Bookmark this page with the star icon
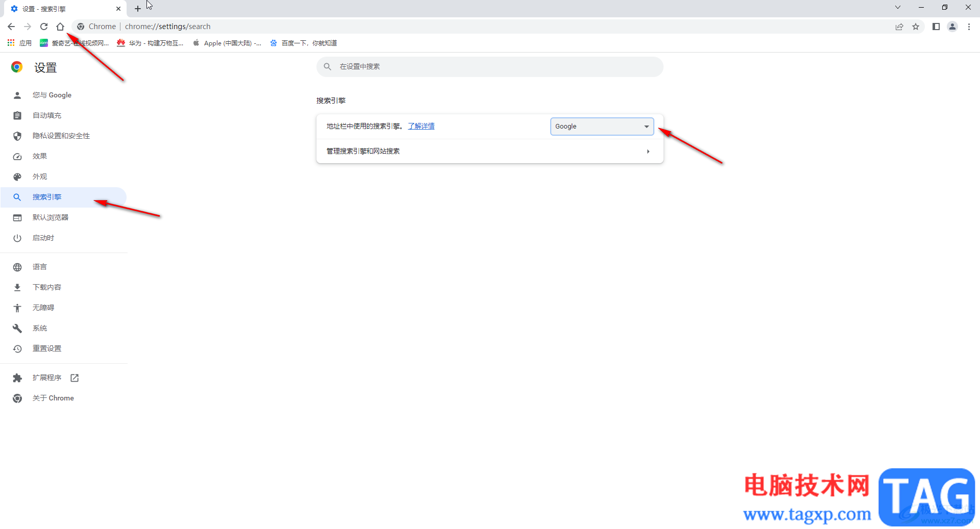The width and height of the screenshot is (980, 529). point(916,27)
